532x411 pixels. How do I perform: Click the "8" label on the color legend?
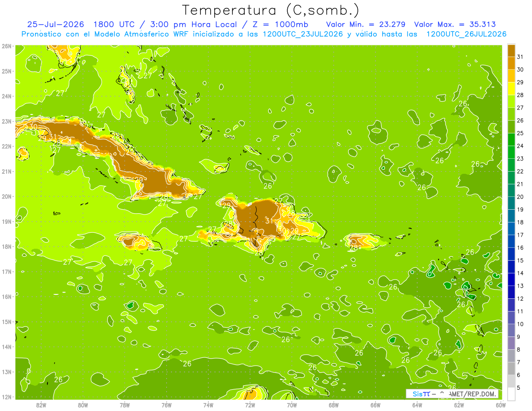pyautogui.click(x=519, y=349)
